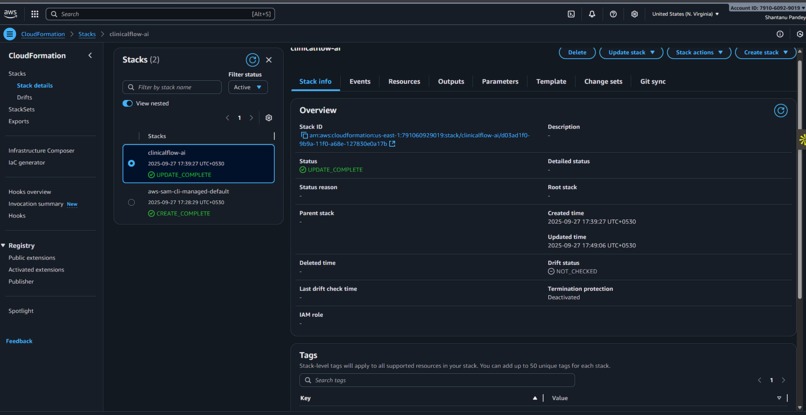The height and width of the screenshot is (415, 806).
Task: Click the Feedback link
Action: (x=19, y=341)
